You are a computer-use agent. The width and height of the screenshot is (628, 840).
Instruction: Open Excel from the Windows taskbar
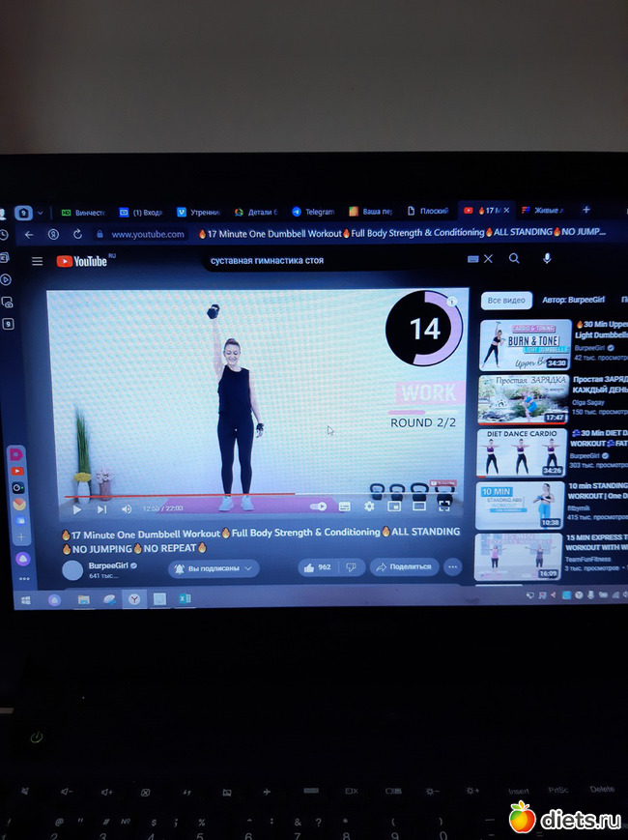(x=184, y=599)
